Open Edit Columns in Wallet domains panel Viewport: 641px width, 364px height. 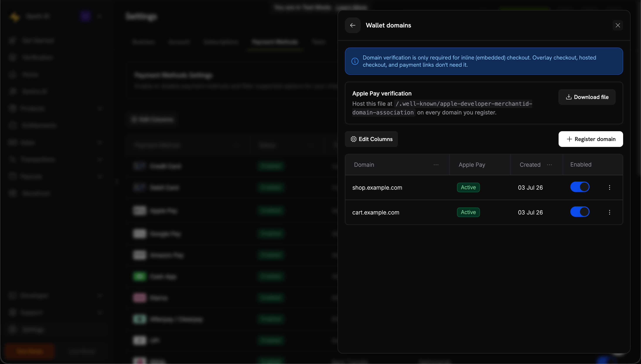[371, 139]
